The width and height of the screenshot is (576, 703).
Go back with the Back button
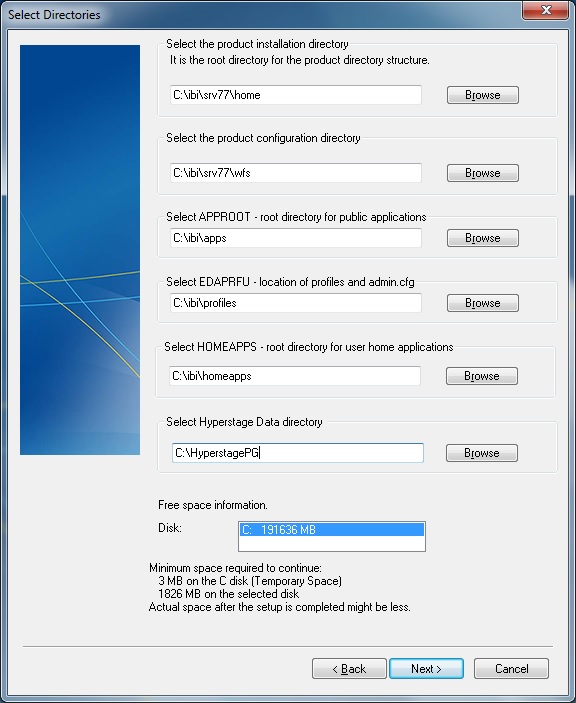coord(349,669)
